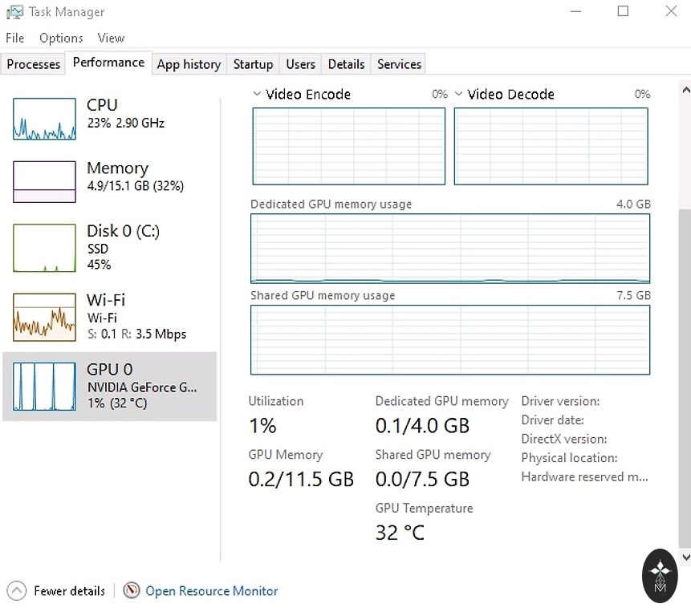This screenshot has height=616, width=691.
Task: Select the GPU 0 graph thumbnail
Action: click(43, 387)
